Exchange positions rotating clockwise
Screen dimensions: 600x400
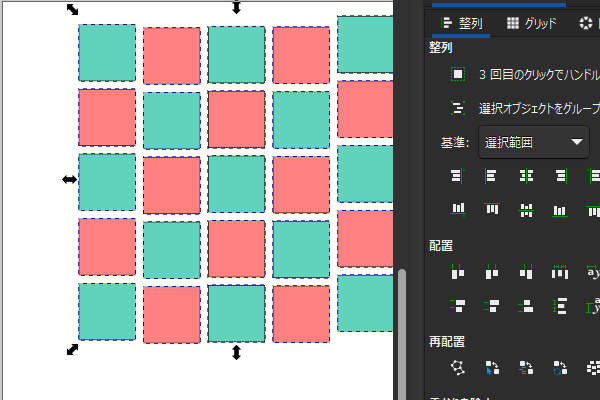click(560, 367)
